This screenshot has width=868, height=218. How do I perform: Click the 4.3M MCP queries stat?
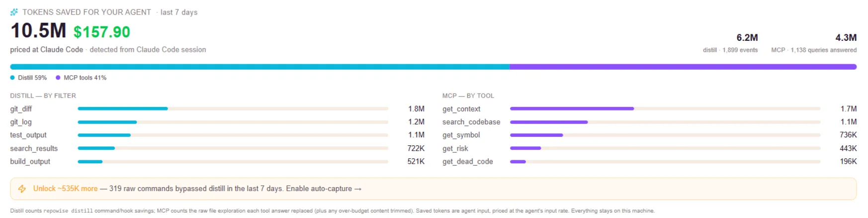point(814,43)
